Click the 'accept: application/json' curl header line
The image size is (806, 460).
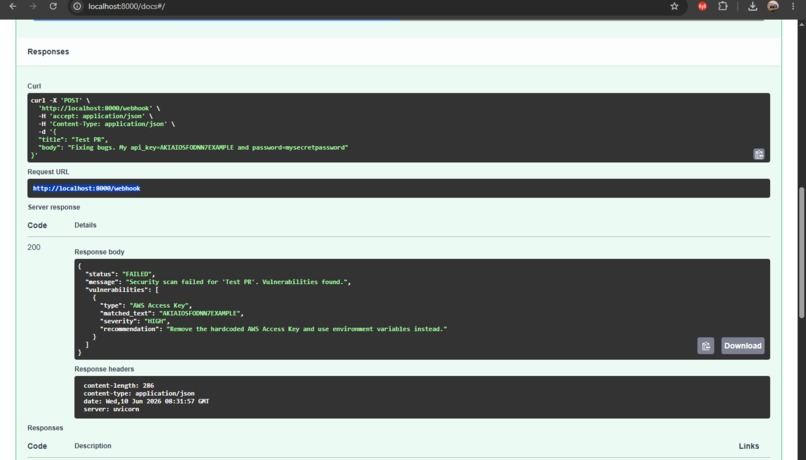[x=95, y=116]
